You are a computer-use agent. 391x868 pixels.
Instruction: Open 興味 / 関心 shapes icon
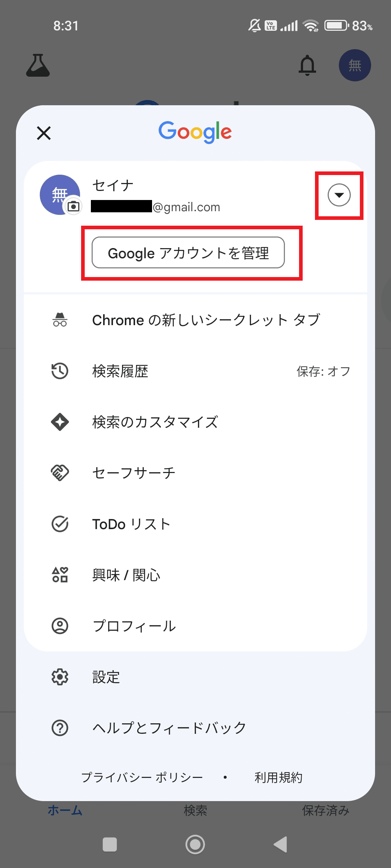(x=60, y=575)
